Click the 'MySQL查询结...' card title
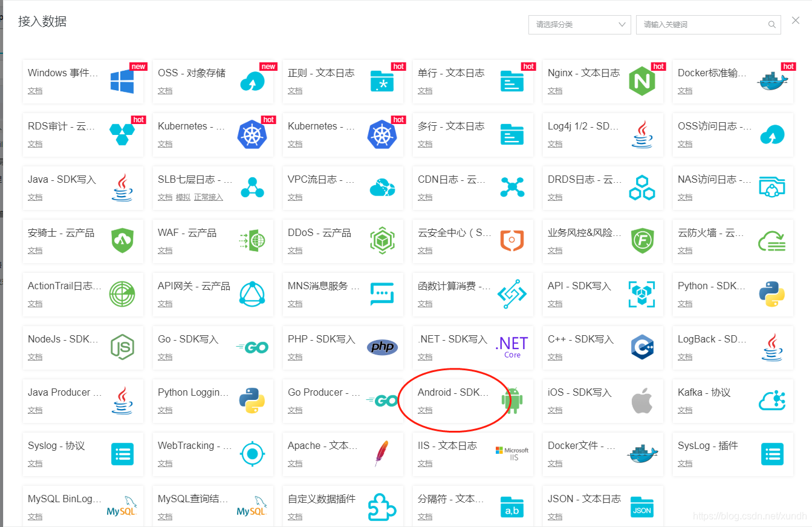 (x=193, y=499)
